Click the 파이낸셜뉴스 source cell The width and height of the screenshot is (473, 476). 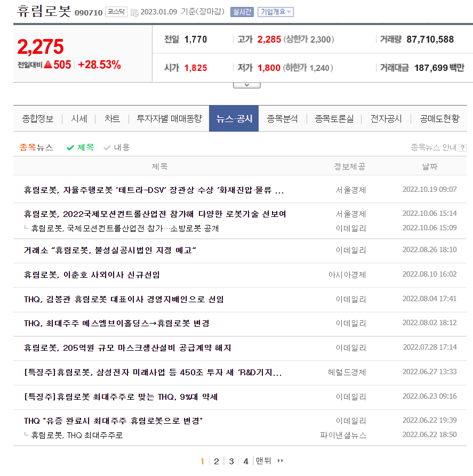(x=343, y=435)
